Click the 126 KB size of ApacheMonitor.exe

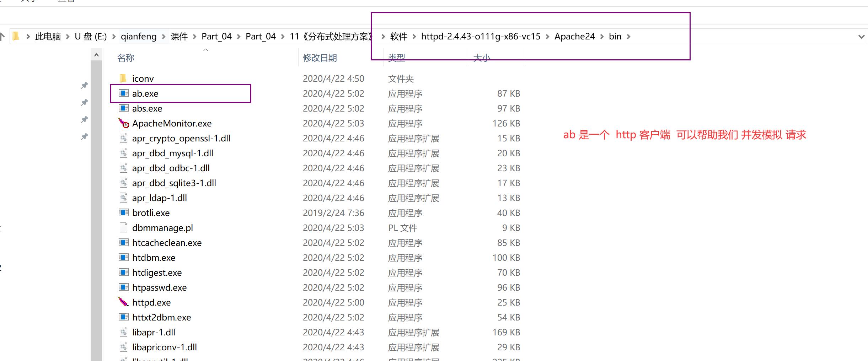tap(506, 123)
